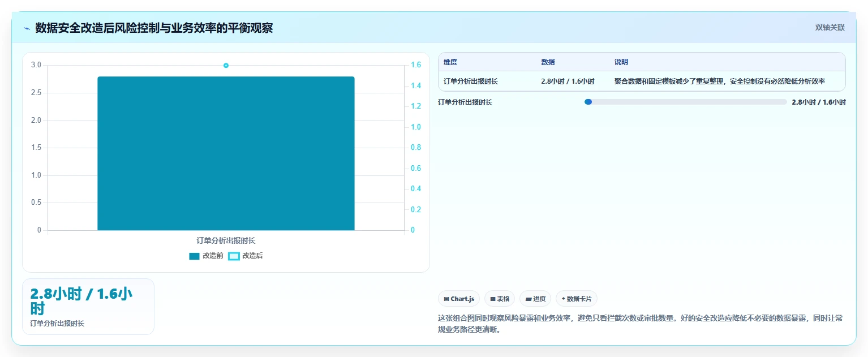The width and height of the screenshot is (868, 357).
Task: Select the Chart.js tag chip
Action: click(x=459, y=299)
